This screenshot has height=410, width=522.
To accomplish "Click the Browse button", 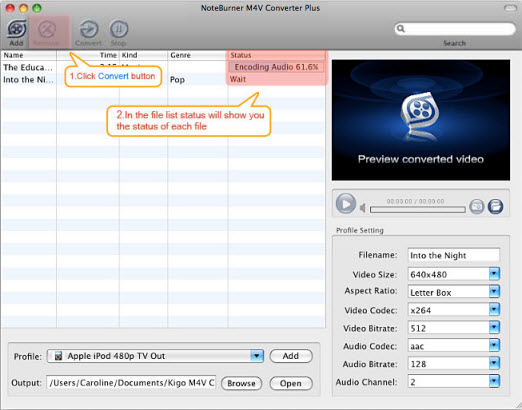I will [241, 383].
